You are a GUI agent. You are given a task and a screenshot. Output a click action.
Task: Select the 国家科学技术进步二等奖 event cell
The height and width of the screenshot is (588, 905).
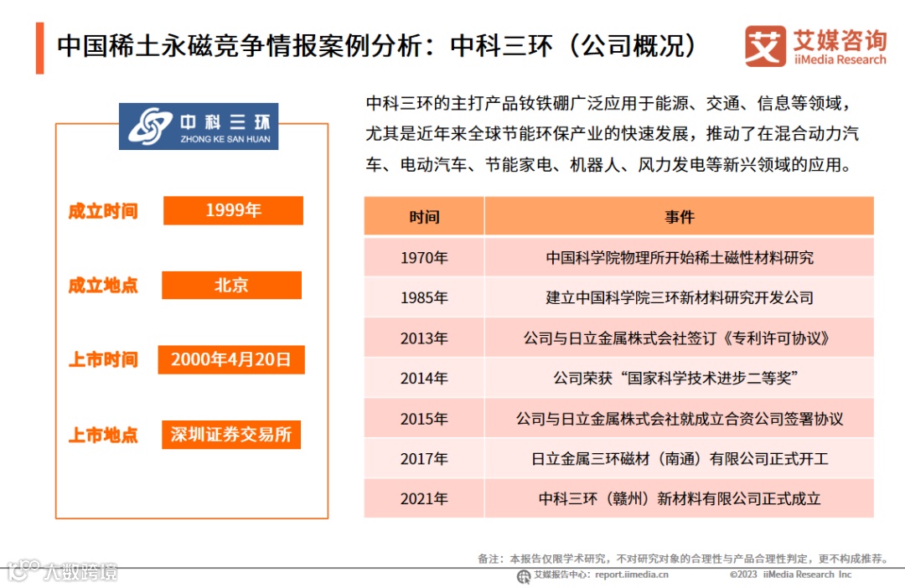[x=680, y=378]
